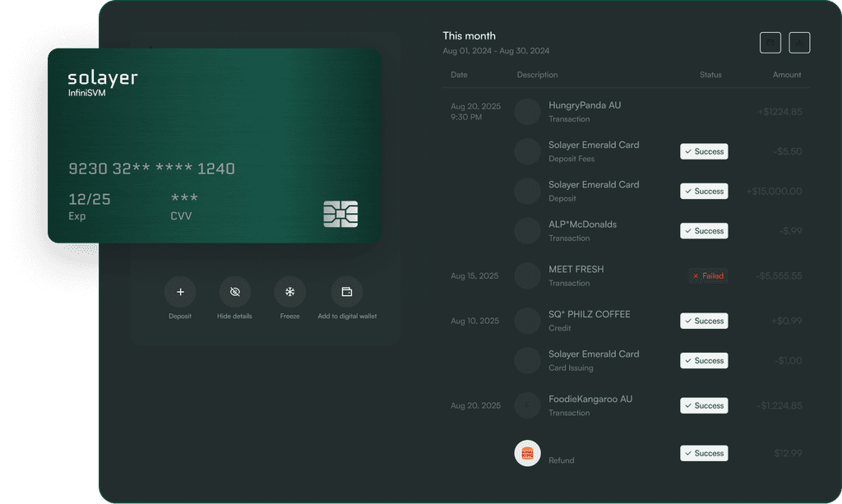Click the HungryPanda AU transaction name

(x=585, y=105)
